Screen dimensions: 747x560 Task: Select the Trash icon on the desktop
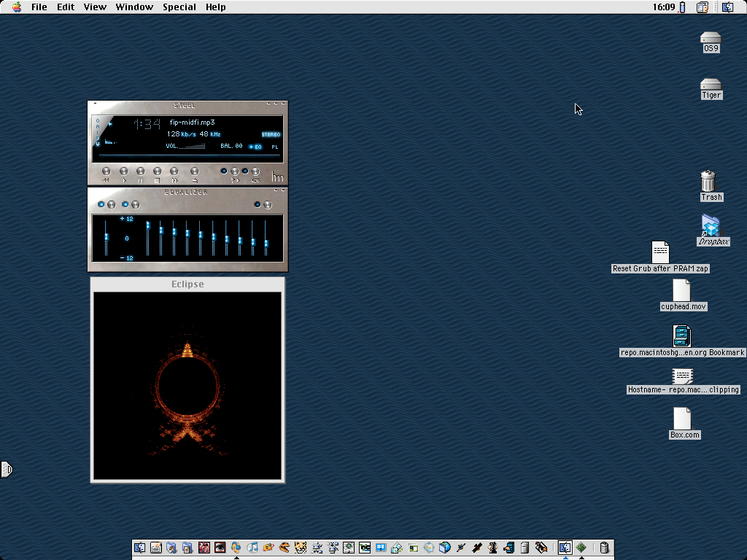tap(708, 181)
